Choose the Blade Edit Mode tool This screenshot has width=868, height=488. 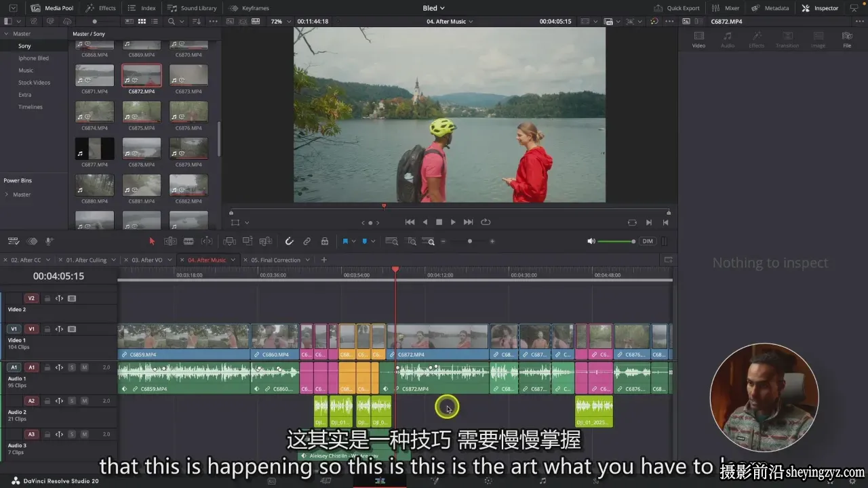[x=189, y=241]
